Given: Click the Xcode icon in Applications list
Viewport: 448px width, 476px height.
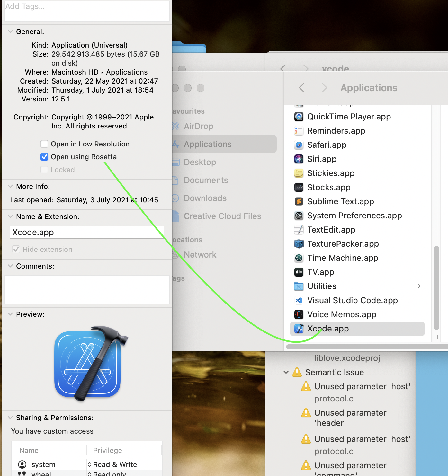Looking at the screenshot, I should point(299,329).
